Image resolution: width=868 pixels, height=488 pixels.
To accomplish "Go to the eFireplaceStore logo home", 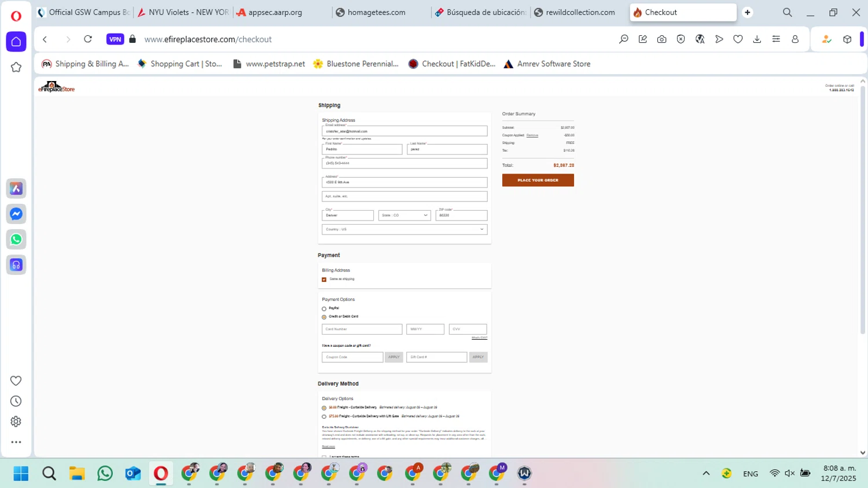I will tap(56, 87).
